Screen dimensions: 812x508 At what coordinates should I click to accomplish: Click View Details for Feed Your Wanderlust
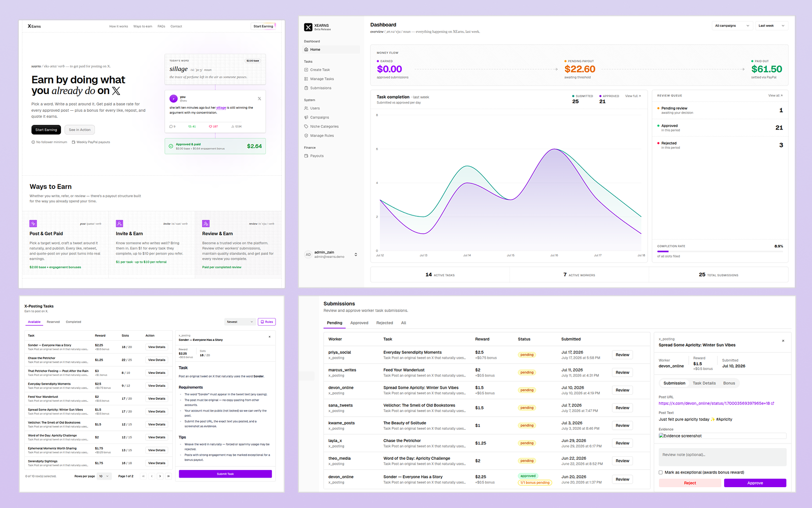pos(157,399)
